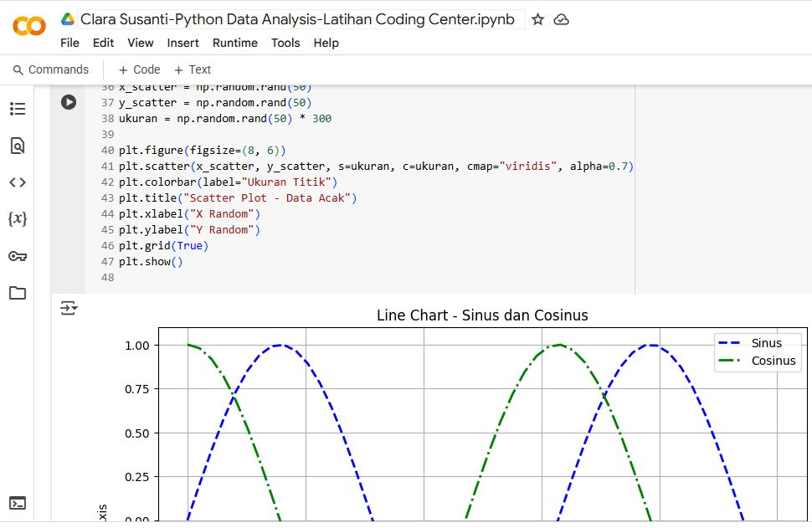Open the Edit menu
This screenshot has width=812, height=528.
tap(104, 43)
